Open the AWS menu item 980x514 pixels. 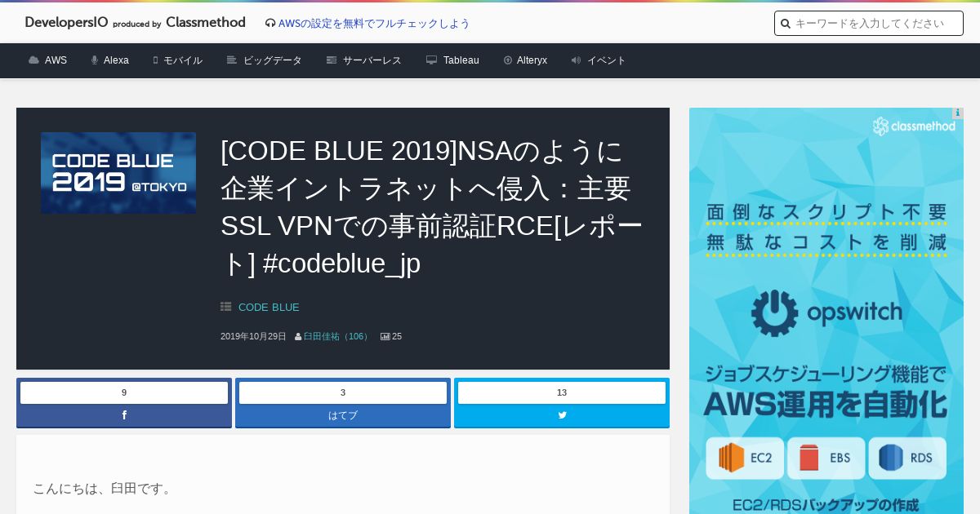56,60
